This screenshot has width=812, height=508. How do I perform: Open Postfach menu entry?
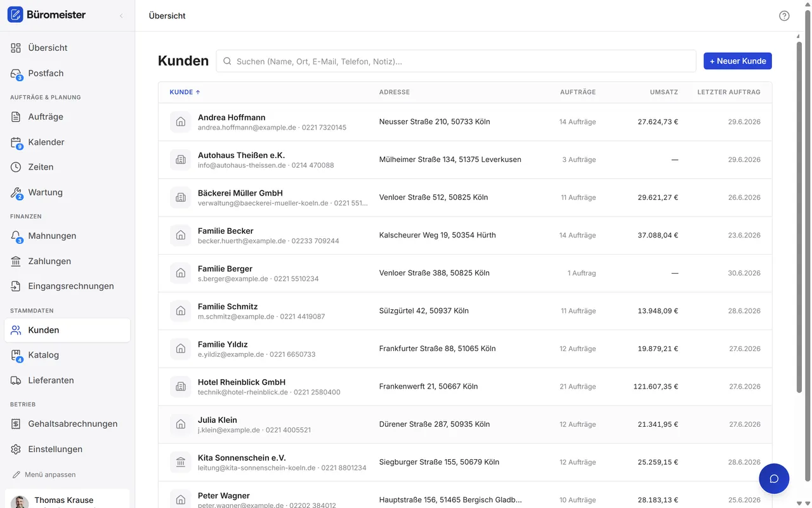pyautogui.click(x=67, y=73)
